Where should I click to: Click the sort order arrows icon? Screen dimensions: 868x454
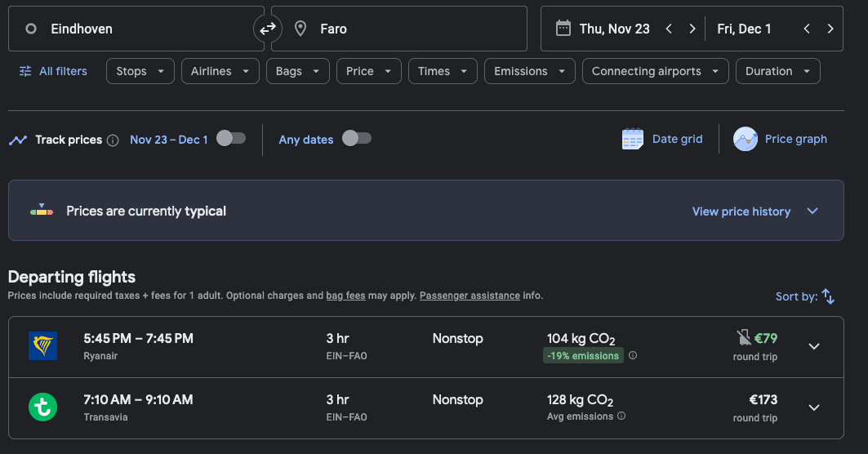pos(828,296)
